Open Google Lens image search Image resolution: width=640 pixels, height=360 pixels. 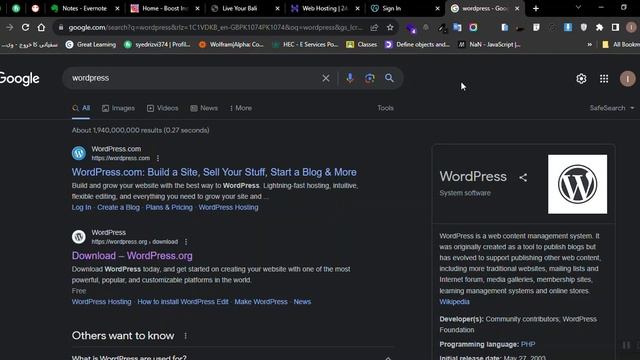point(370,78)
